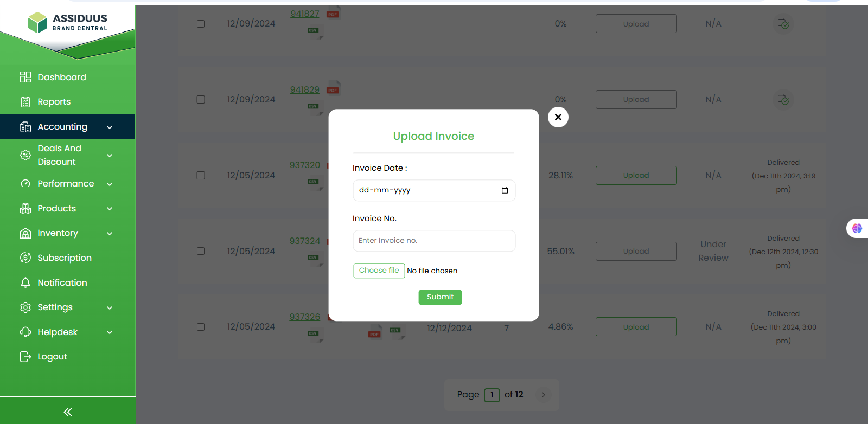Submit the Upload Invoice form
The height and width of the screenshot is (424, 868).
pos(440,297)
